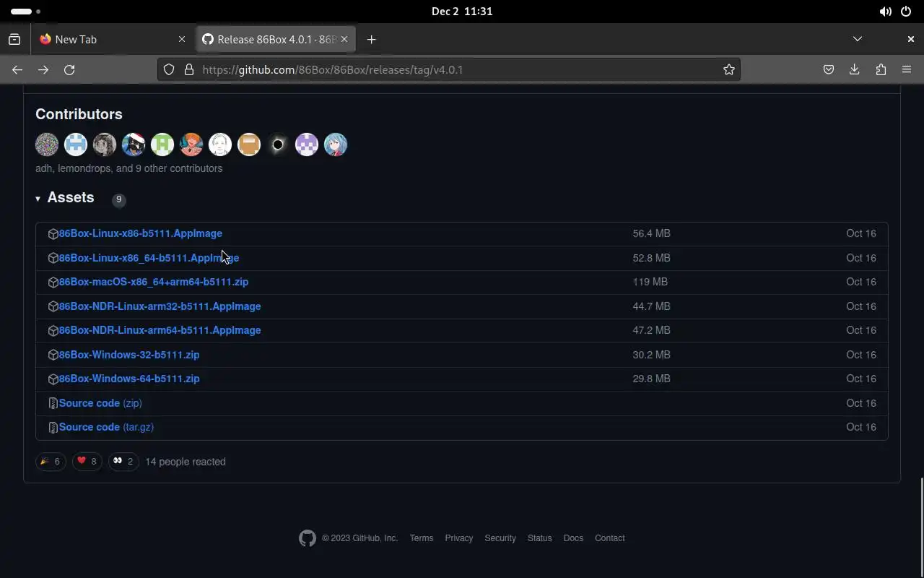Open the extensions puzzle icon

pyautogui.click(x=881, y=69)
